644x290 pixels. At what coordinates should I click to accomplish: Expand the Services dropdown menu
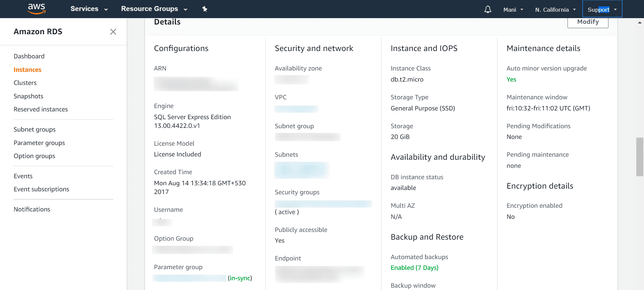click(x=89, y=9)
